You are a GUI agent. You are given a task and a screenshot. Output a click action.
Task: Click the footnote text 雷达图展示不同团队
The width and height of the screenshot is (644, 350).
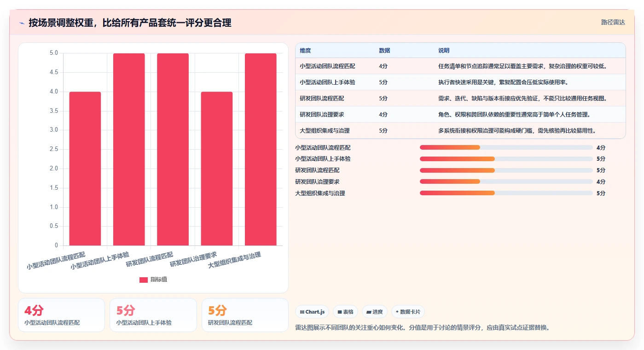[x=423, y=328]
